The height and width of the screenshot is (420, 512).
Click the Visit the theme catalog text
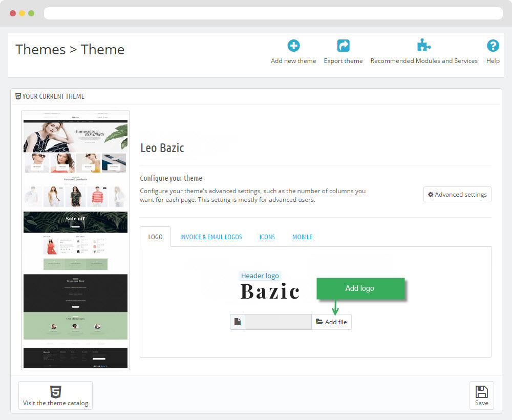[x=55, y=403]
